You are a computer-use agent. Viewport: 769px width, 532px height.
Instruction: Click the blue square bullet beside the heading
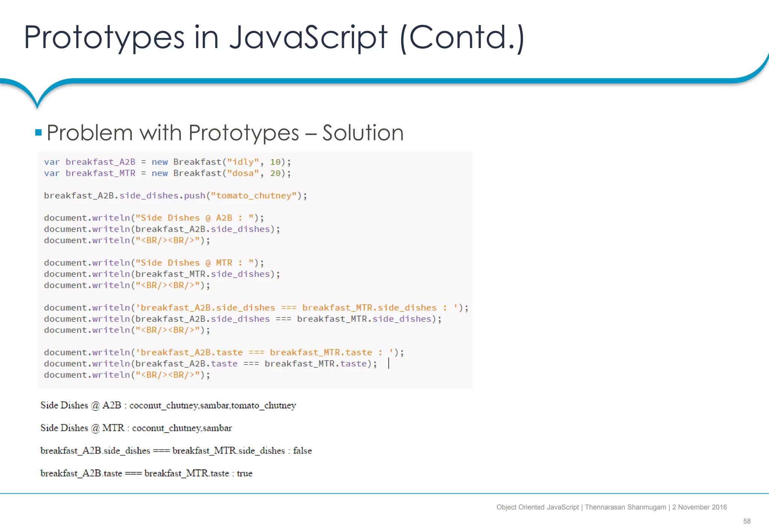tap(38, 132)
